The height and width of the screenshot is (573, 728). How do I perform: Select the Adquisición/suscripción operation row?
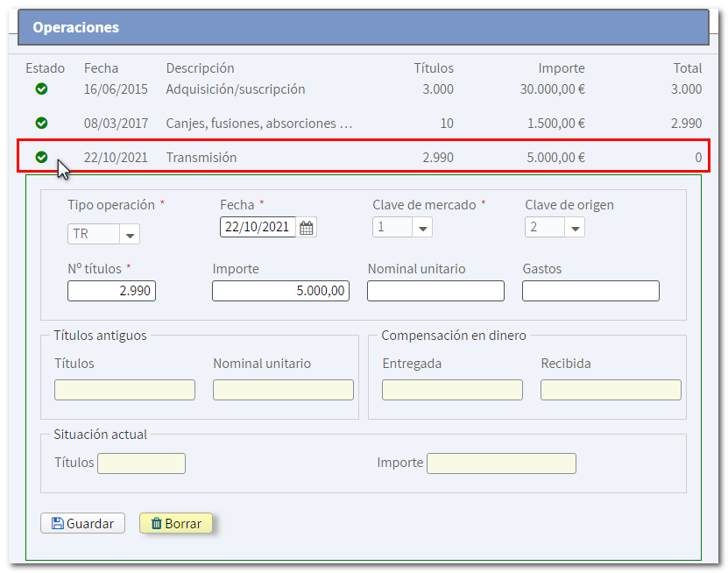coord(236,89)
